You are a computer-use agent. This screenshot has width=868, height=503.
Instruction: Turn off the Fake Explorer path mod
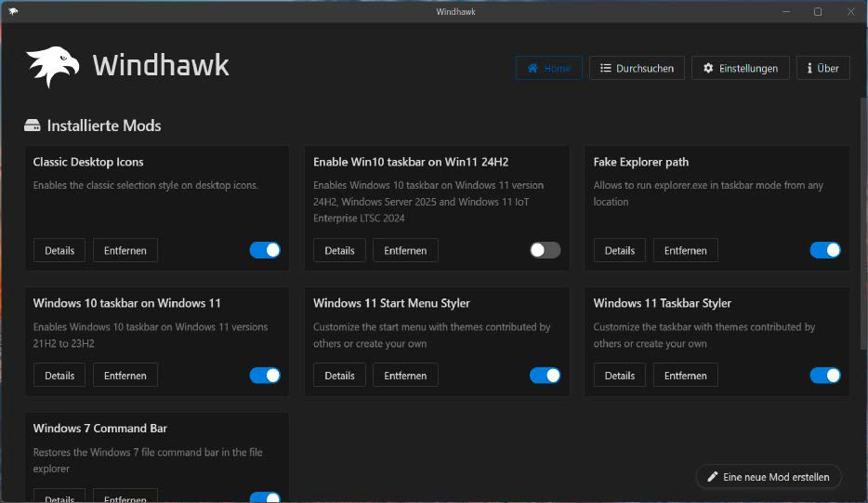click(825, 250)
